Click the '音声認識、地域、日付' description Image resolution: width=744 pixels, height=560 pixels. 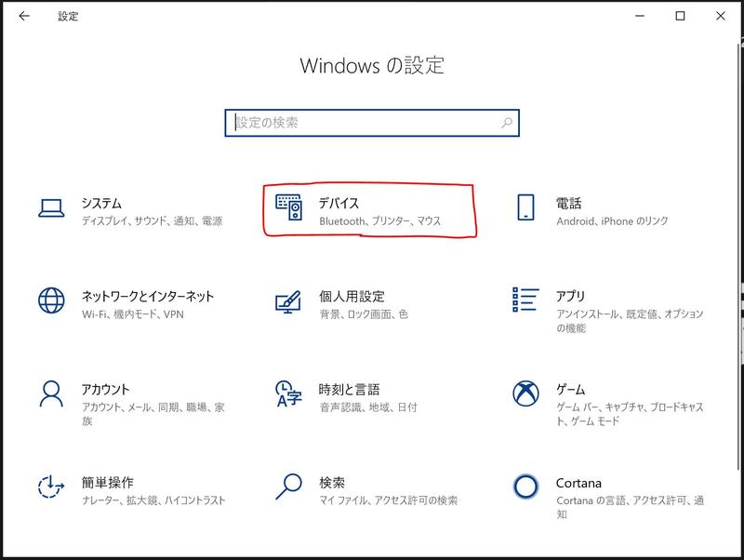[368, 407]
